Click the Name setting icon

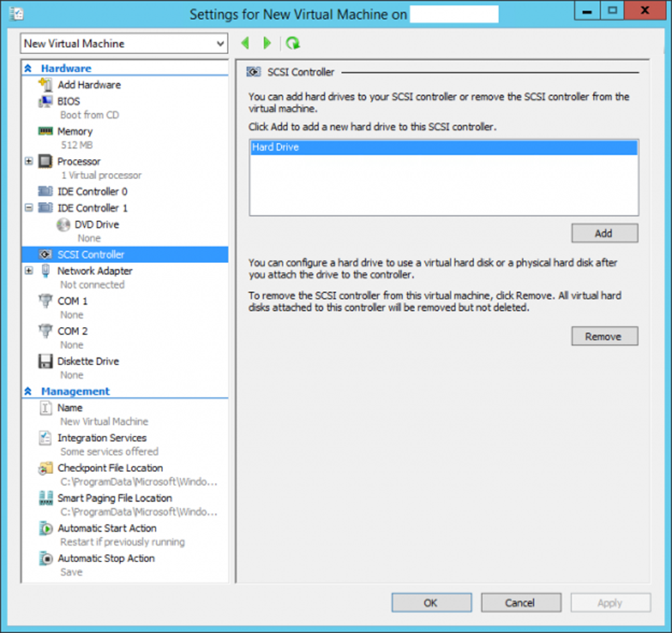pyautogui.click(x=45, y=407)
